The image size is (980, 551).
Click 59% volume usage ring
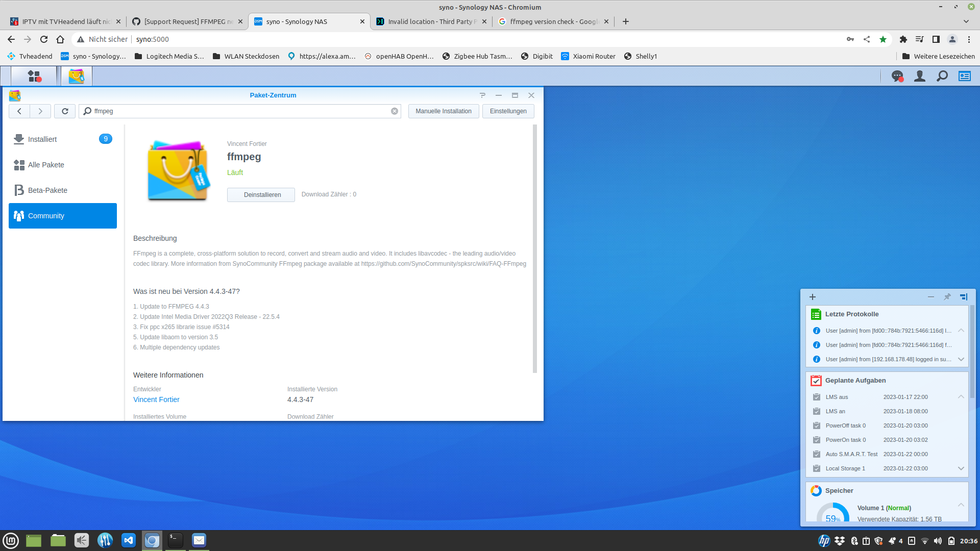click(833, 513)
